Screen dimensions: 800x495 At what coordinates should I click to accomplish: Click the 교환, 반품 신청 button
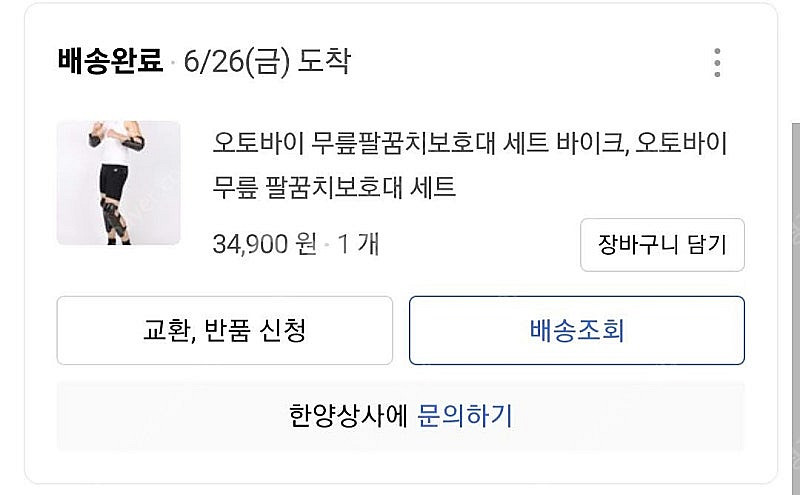[x=224, y=330]
